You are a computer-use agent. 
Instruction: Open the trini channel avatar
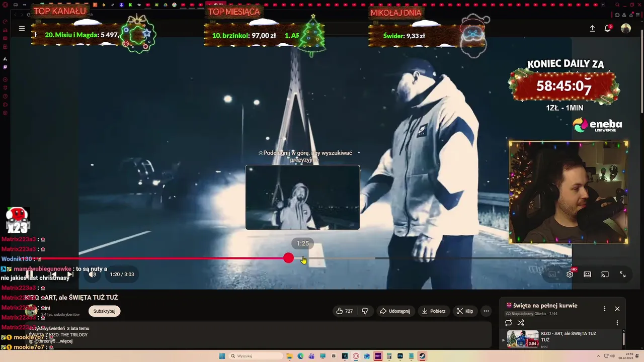pyautogui.click(x=32, y=311)
